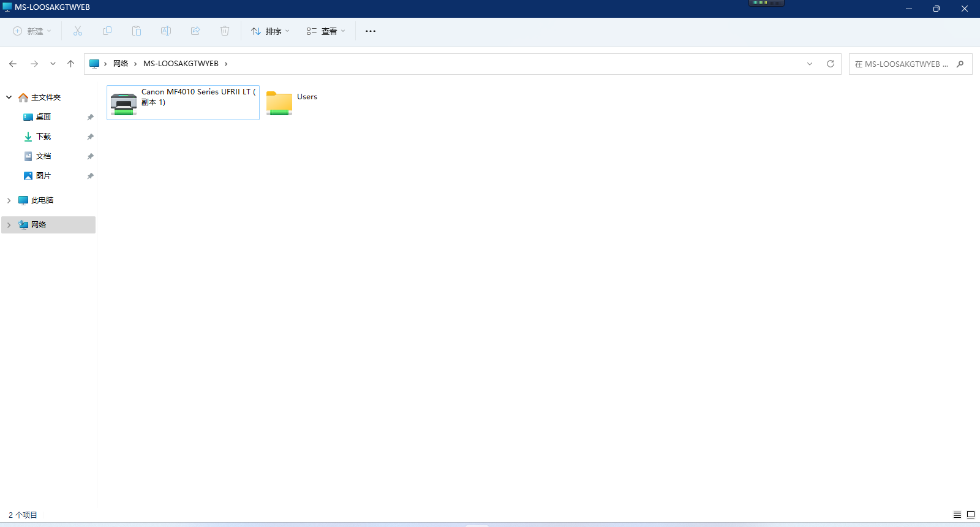Viewport: 980px width, 527px height.
Task: Go back with the left arrow
Action: 13,64
